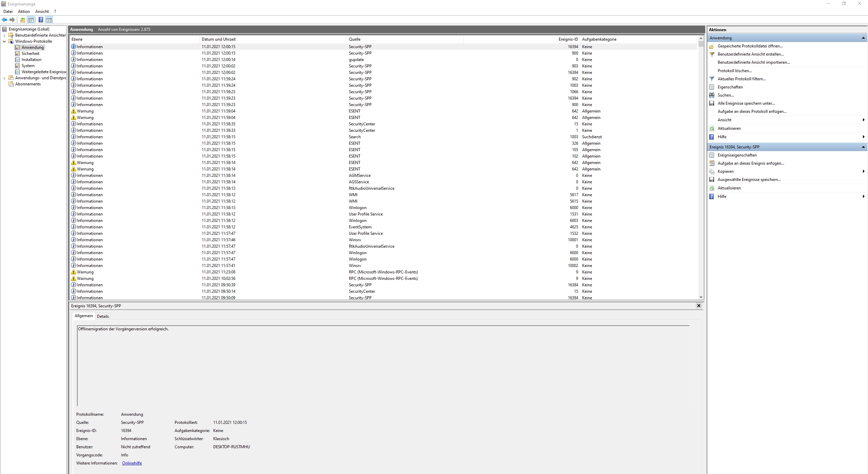Click the Alle Ereignisse speichern unter disk icon
Viewport: 868px width, 474px height.
[x=712, y=103]
